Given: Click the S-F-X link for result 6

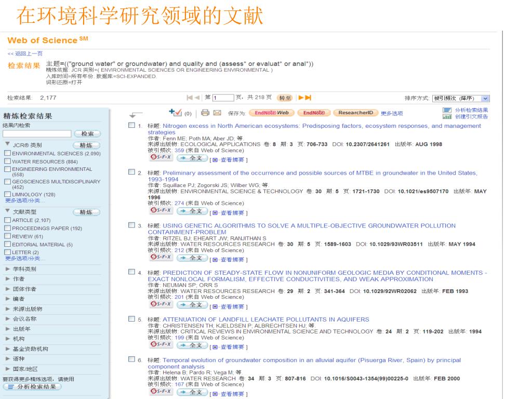Looking at the screenshot, I should click(x=161, y=392).
